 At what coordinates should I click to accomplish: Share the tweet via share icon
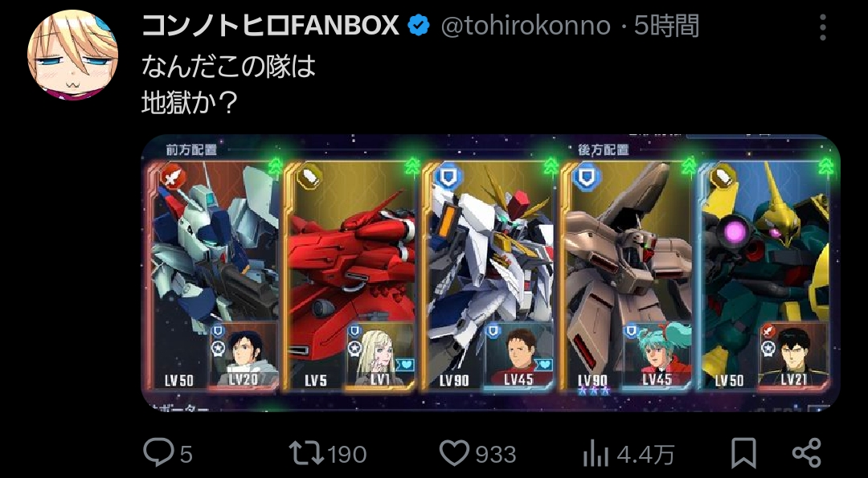(x=807, y=453)
